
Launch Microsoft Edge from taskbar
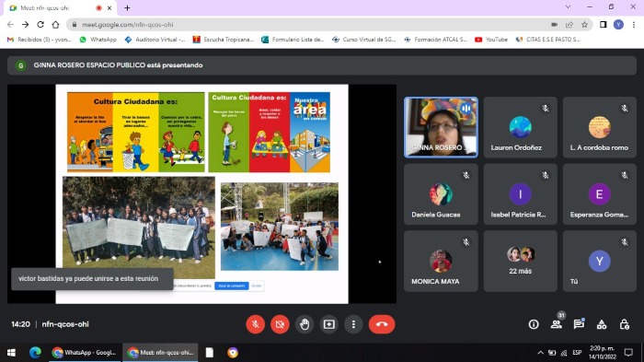point(35,353)
